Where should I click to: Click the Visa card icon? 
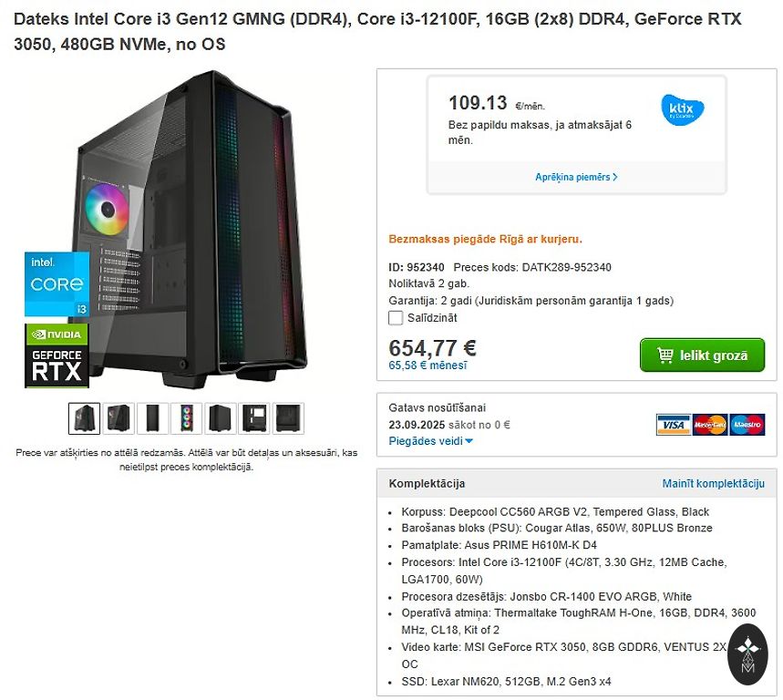(673, 425)
